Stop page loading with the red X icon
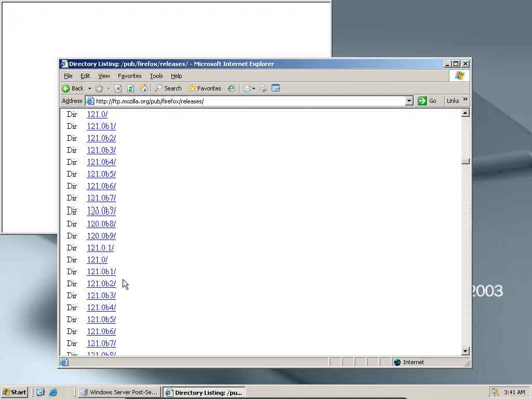Screen dimensions: 532x399 click(118, 88)
